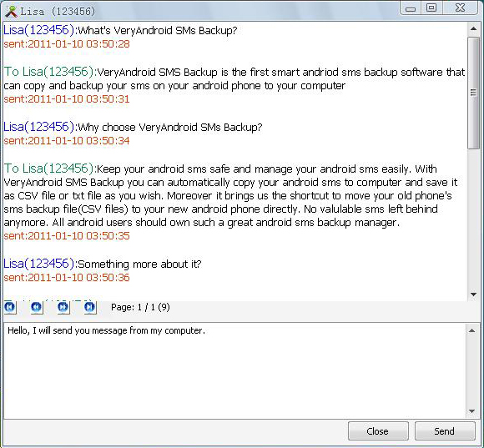Jump to last page of messages
Viewport: 484px width, 448px height.
pos(90,307)
